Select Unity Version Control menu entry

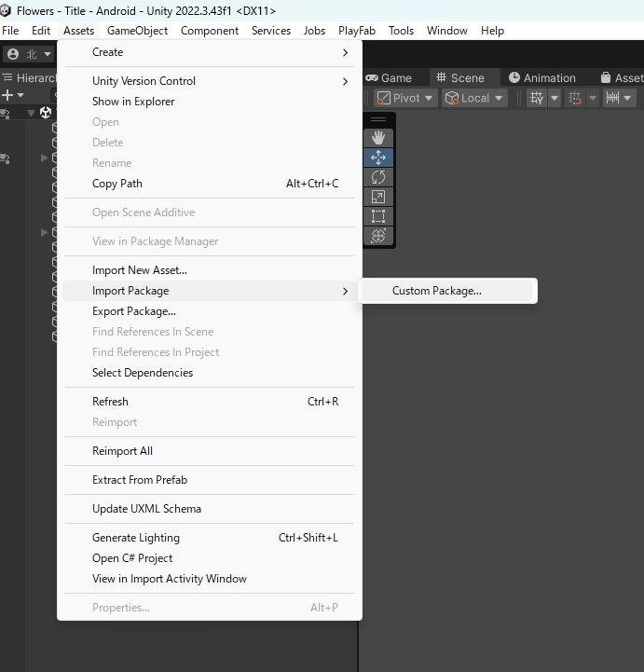click(x=209, y=81)
